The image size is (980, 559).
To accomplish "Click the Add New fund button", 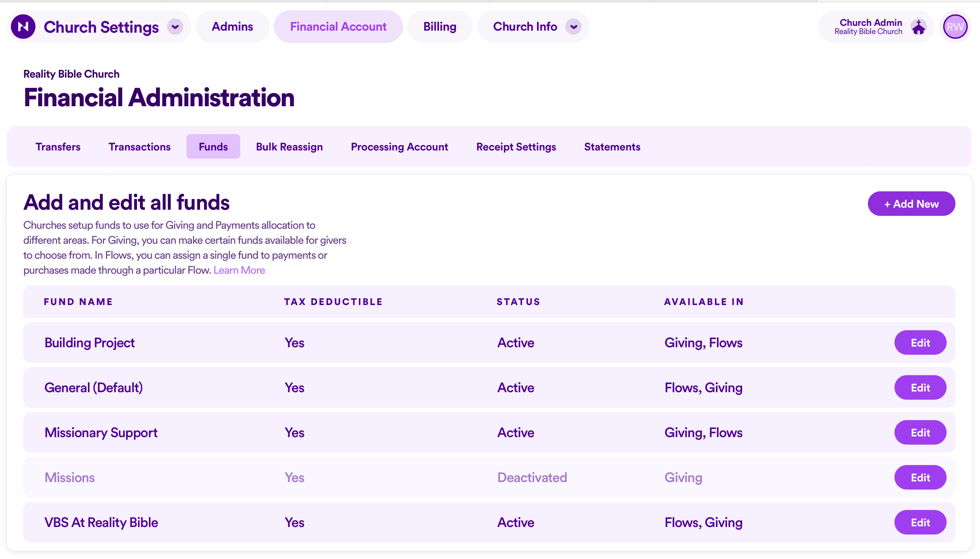I will [911, 204].
